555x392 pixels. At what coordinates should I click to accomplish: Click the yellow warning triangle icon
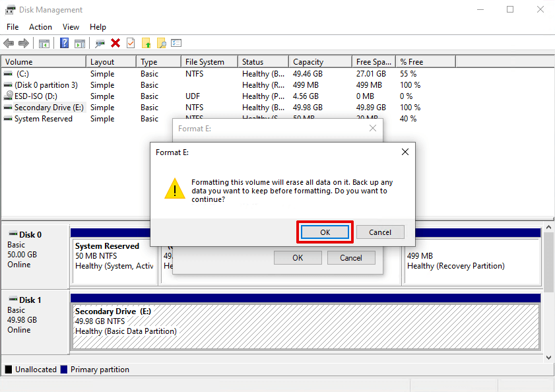click(x=175, y=188)
